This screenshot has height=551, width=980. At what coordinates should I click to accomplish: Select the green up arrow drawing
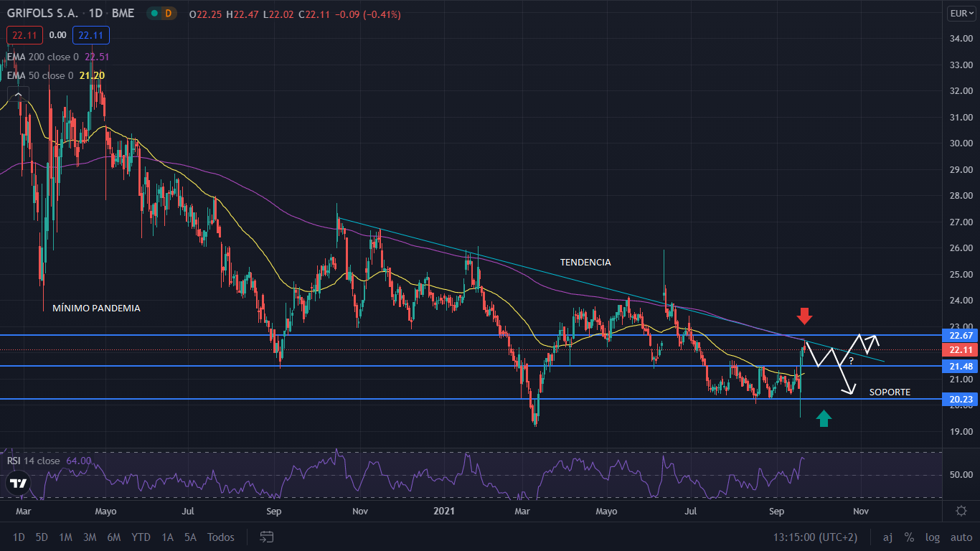[824, 418]
